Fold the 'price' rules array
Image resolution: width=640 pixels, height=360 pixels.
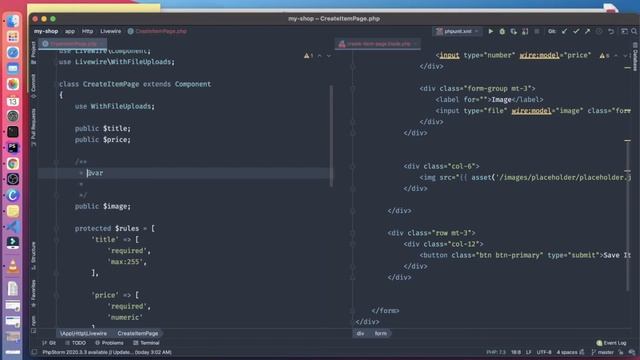tap(56, 295)
